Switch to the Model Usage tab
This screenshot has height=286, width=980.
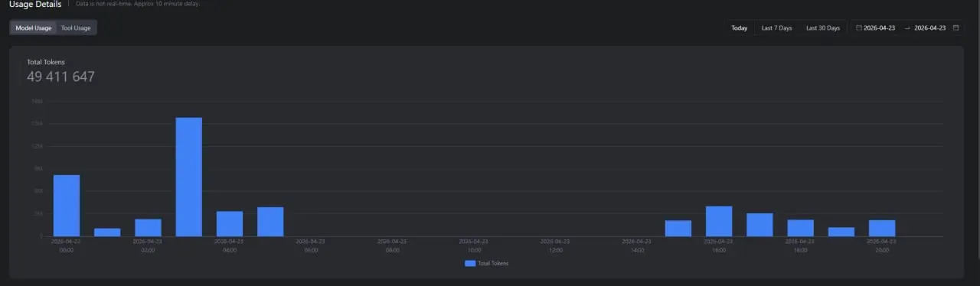(x=34, y=28)
